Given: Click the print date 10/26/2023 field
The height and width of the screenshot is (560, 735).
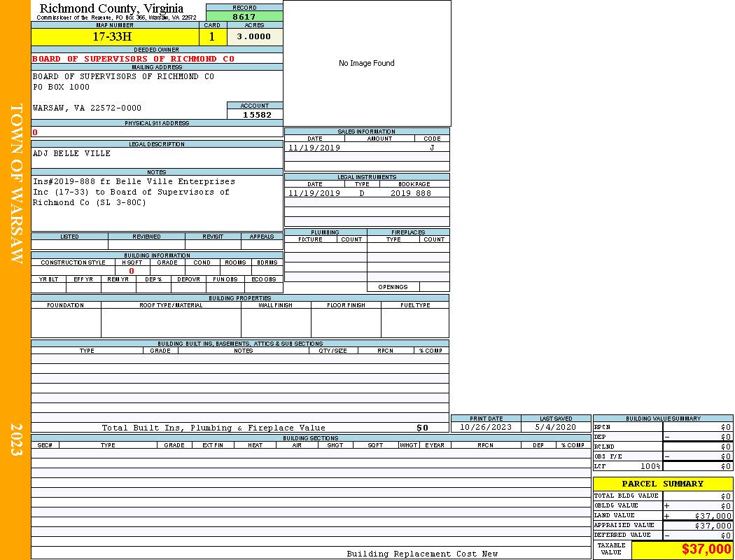Looking at the screenshot, I should point(486,427).
